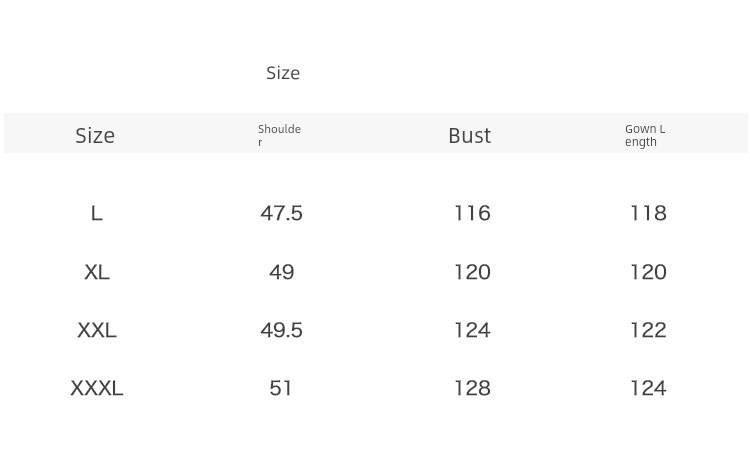
Task: Select the Size title above the table
Action: click(x=283, y=73)
